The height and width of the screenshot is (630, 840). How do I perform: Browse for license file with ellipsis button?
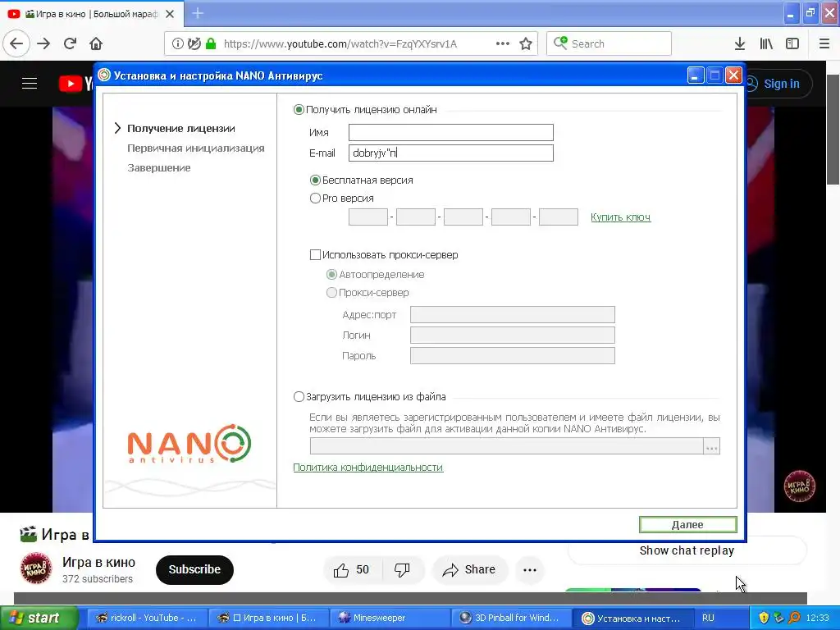(711, 446)
